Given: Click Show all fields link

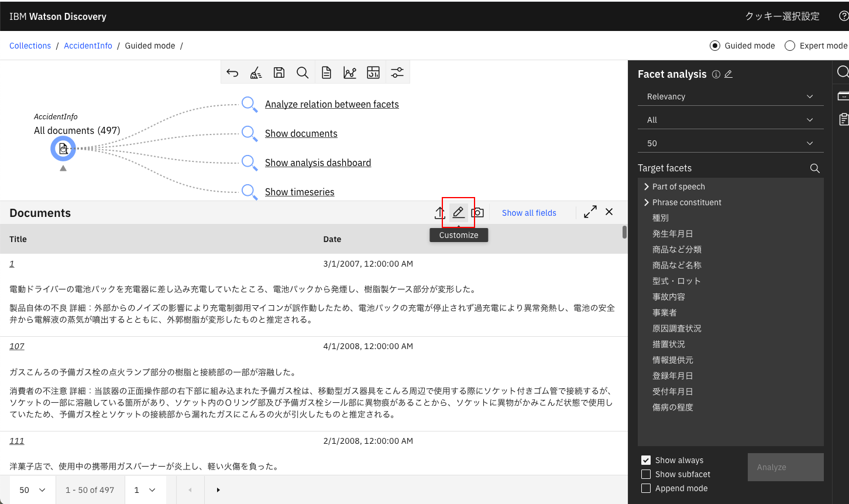Looking at the screenshot, I should point(529,213).
